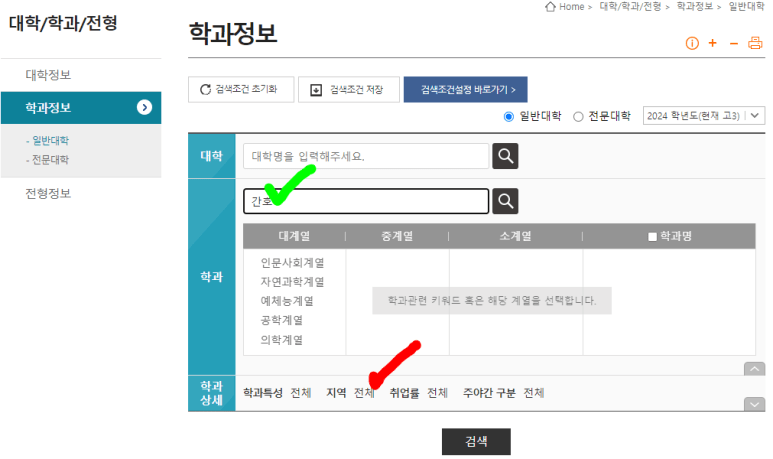Screen dimensions: 773x459
Task: Click the info circle icon
Action: tap(692, 43)
